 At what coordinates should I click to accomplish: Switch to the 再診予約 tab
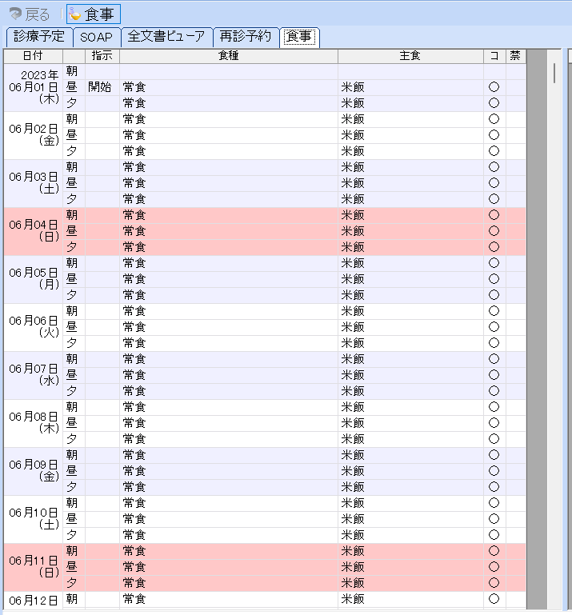click(246, 37)
